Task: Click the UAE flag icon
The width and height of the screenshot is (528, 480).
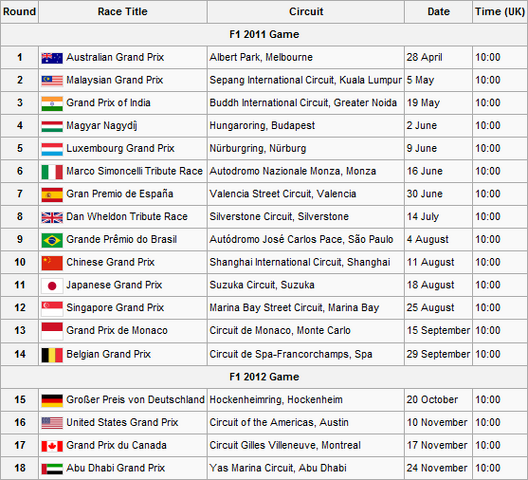Action: click(x=52, y=469)
